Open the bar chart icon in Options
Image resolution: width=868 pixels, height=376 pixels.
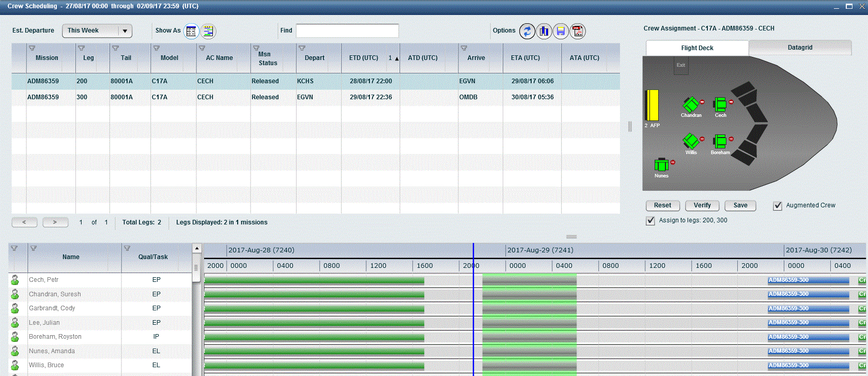(x=544, y=31)
